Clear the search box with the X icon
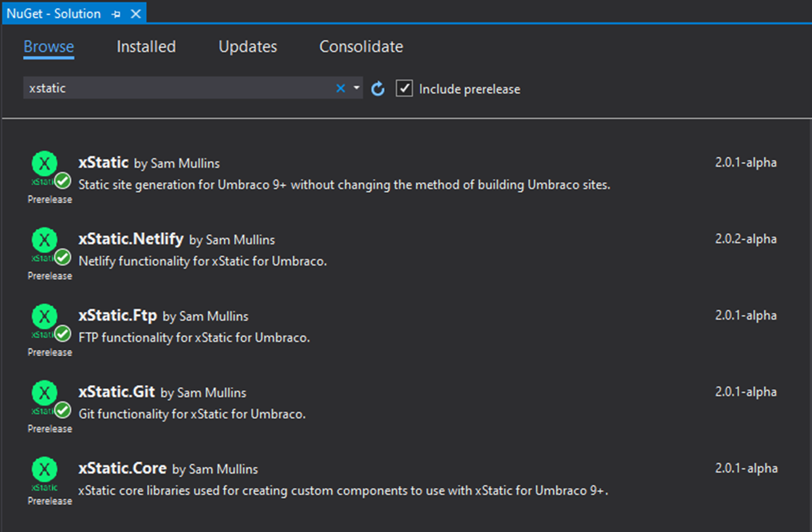Image resolution: width=812 pixels, height=532 pixels. click(x=340, y=88)
